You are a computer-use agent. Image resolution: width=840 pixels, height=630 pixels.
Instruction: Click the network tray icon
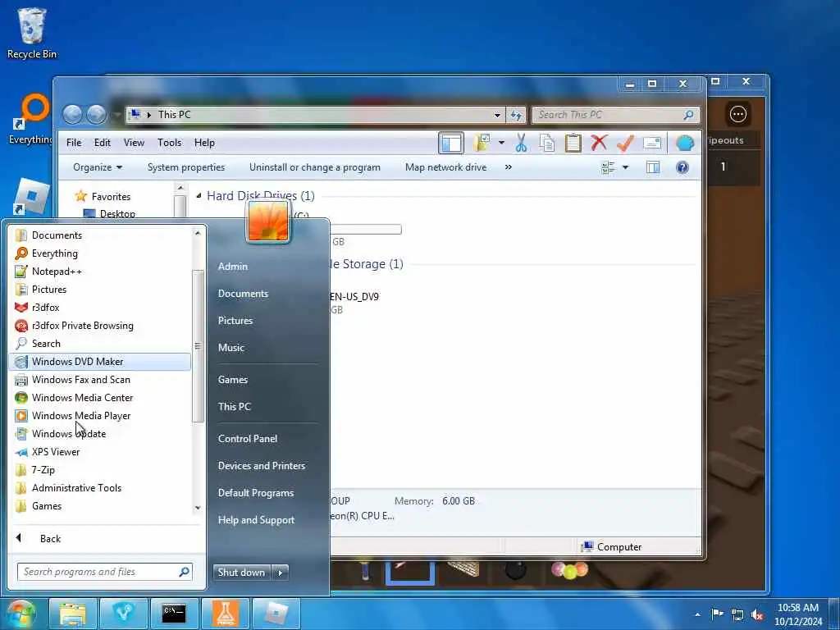[737, 614]
